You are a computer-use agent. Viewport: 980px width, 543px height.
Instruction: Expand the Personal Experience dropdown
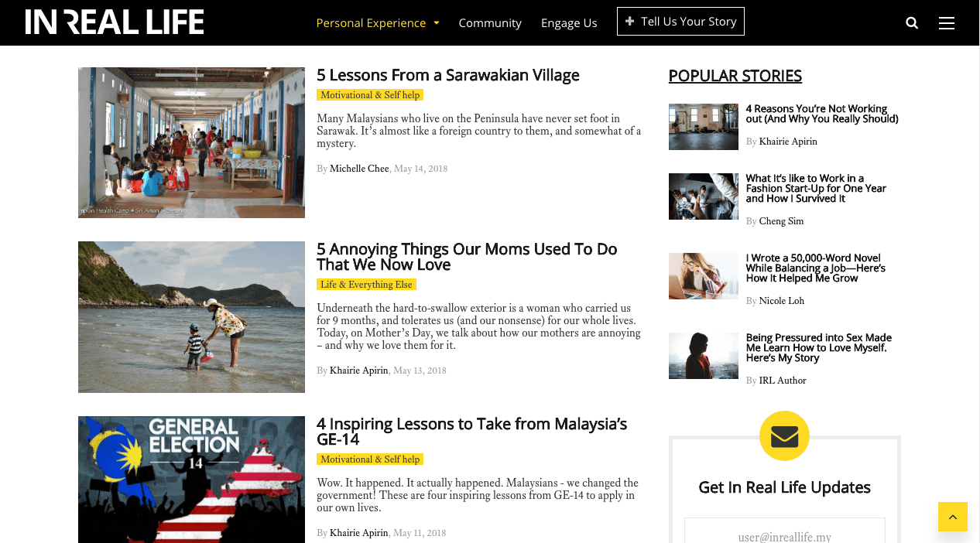pyautogui.click(x=378, y=23)
